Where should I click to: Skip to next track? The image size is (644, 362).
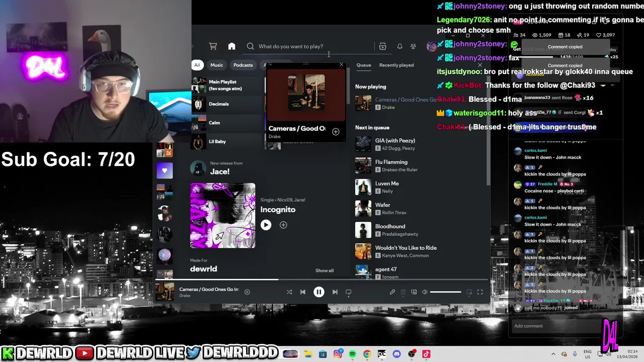coord(335,292)
